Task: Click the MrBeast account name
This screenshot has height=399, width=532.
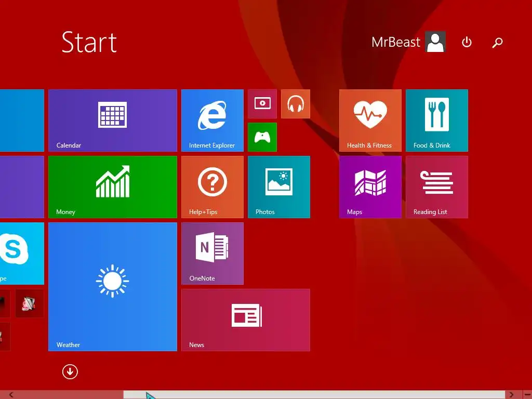Action: (395, 42)
